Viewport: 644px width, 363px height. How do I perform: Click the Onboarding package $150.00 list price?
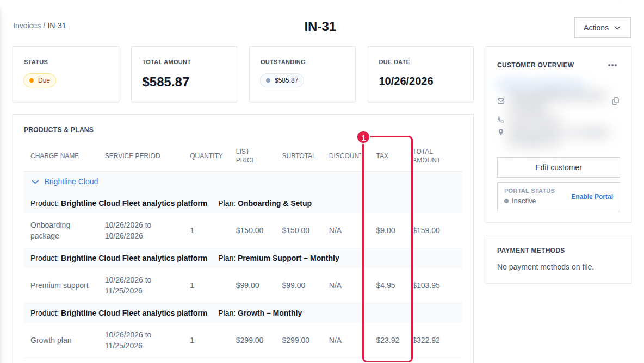(249, 230)
